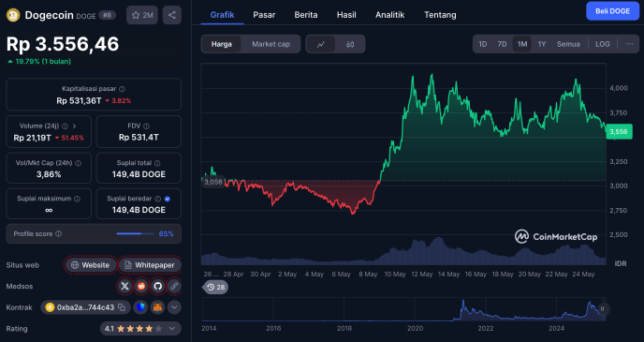The image size is (644, 342).
Task: Set chart range to 1M
Action: 522,44
